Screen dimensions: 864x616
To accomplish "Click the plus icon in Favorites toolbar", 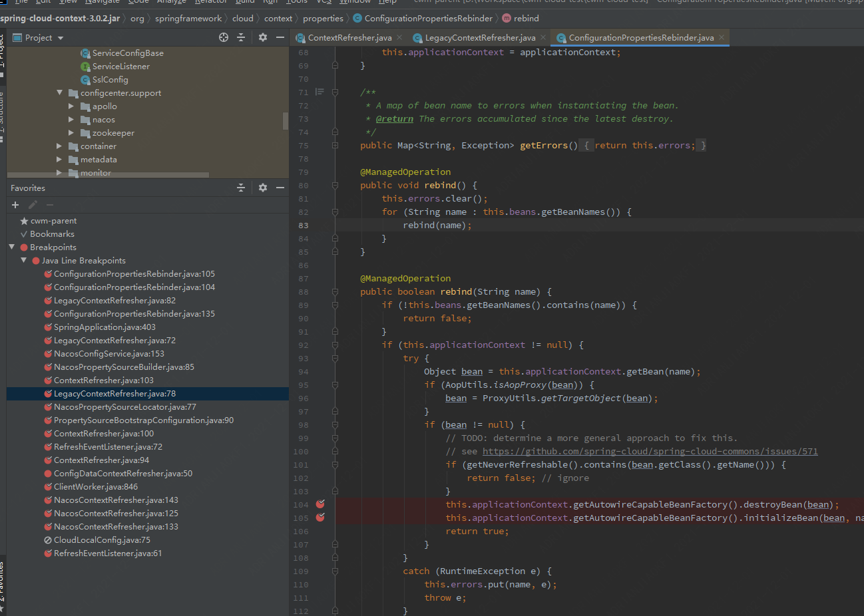I will (15, 205).
